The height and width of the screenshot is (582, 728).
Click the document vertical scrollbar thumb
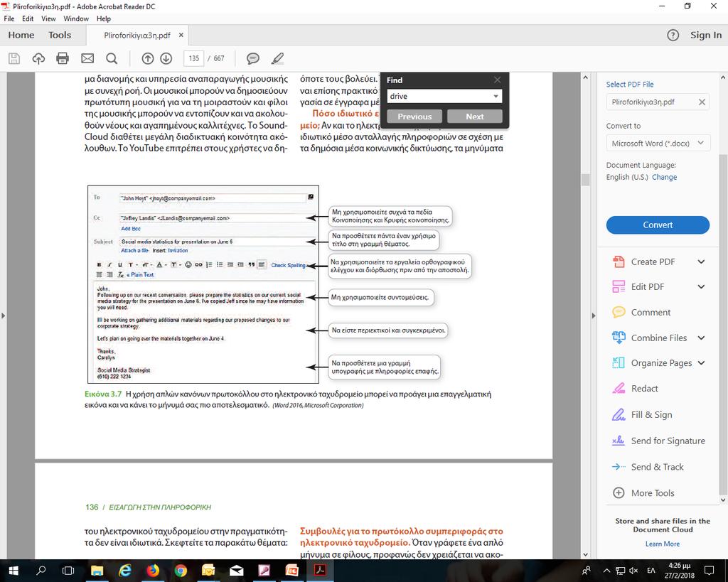coord(585,180)
